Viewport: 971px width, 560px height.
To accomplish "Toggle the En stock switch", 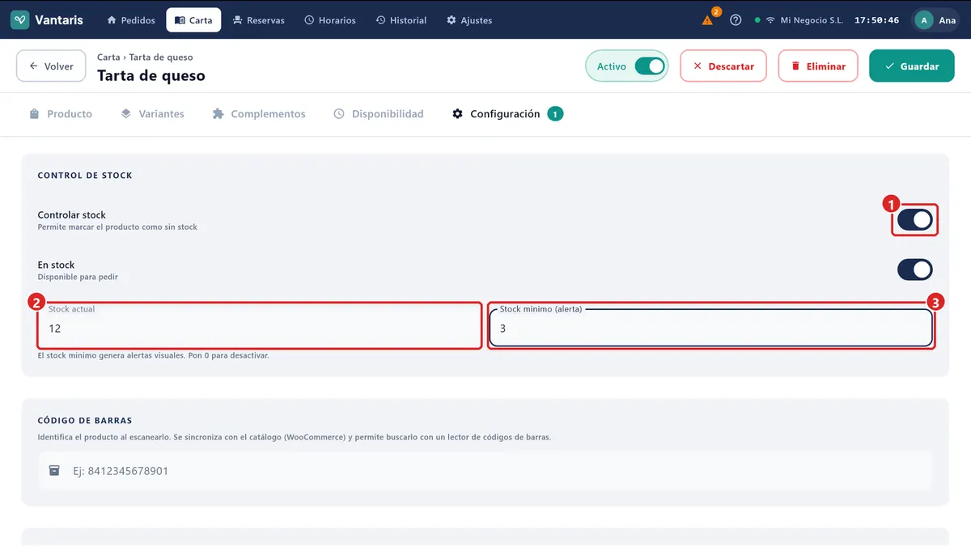I will pos(915,269).
